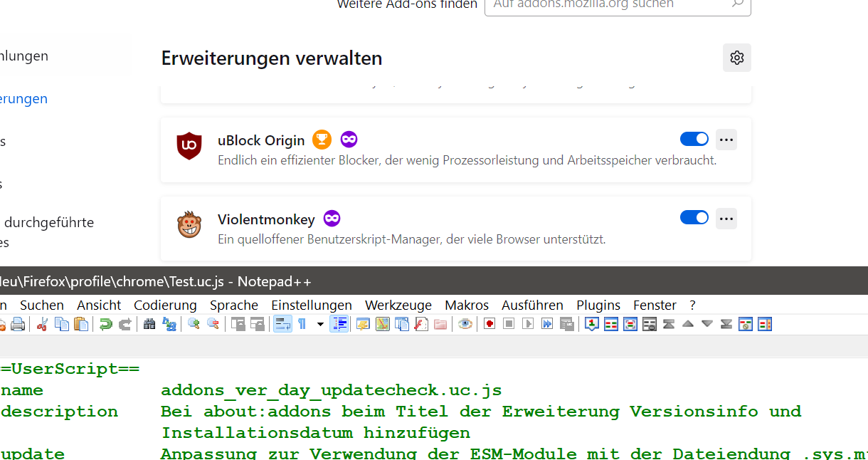Image resolution: width=868 pixels, height=460 pixels.
Task: Open the Function List icon
Action: click(x=421, y=324)
